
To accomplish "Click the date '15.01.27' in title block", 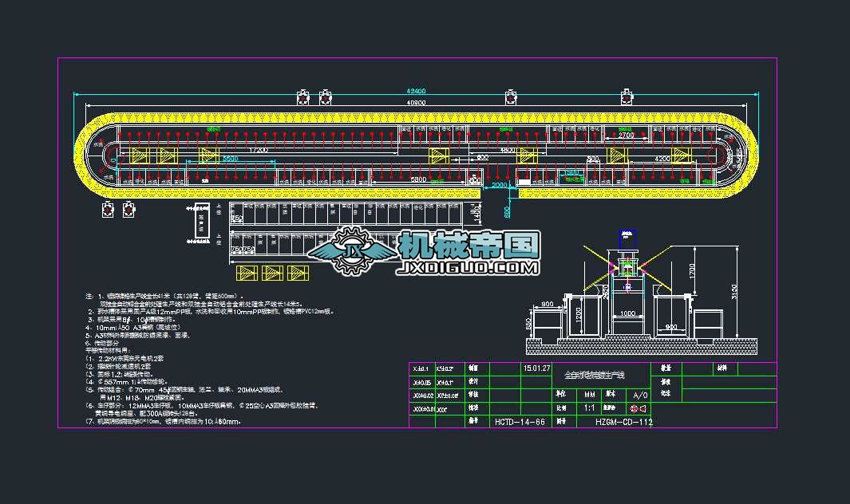I will click(x=536, y=368).
